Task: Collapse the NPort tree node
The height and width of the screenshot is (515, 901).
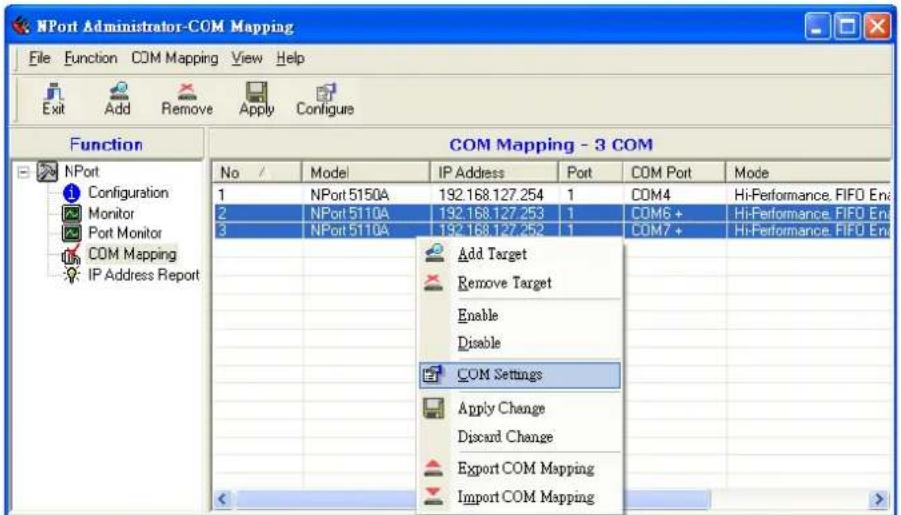Action: pos(24,172)
